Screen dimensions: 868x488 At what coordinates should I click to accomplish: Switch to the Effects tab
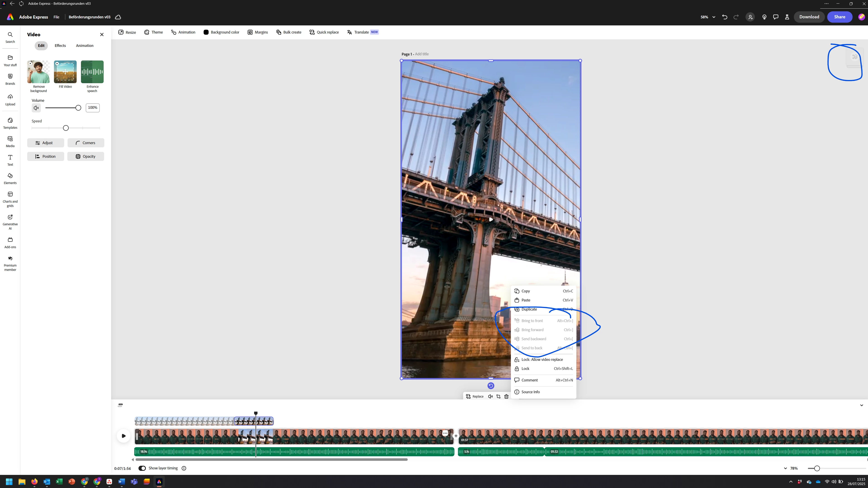(x=60, y=46)
